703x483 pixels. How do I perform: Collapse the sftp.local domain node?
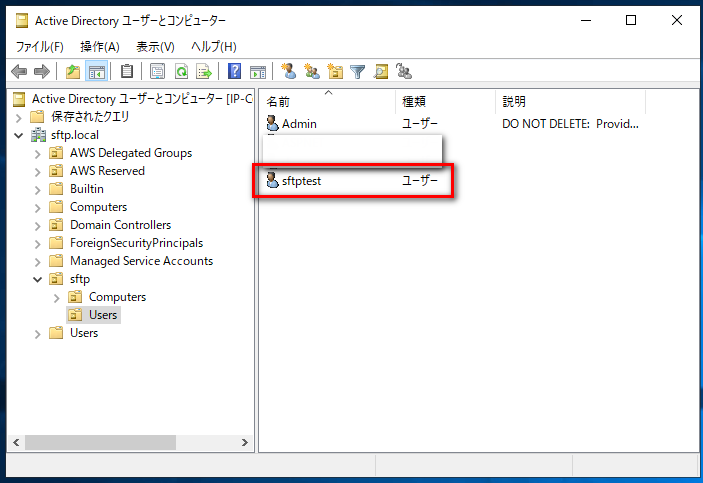18,135
